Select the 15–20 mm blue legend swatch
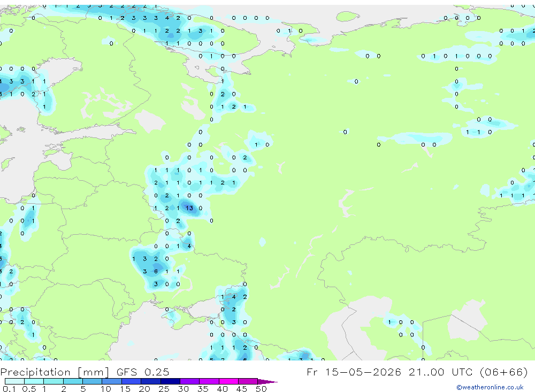 pos(131,381)
